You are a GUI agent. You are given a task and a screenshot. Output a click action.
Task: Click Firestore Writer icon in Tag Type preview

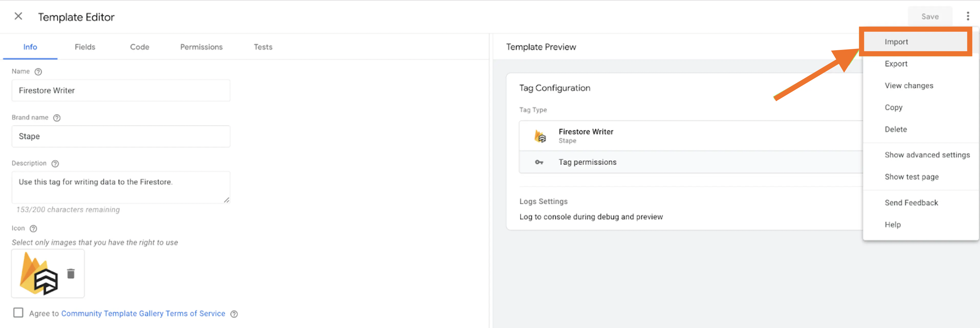[x=540, y=136]
